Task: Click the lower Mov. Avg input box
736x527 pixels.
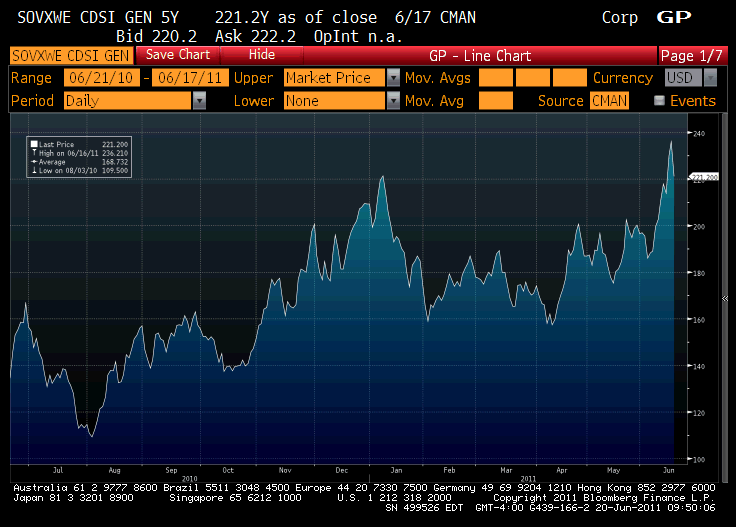Action: point(496,100)
